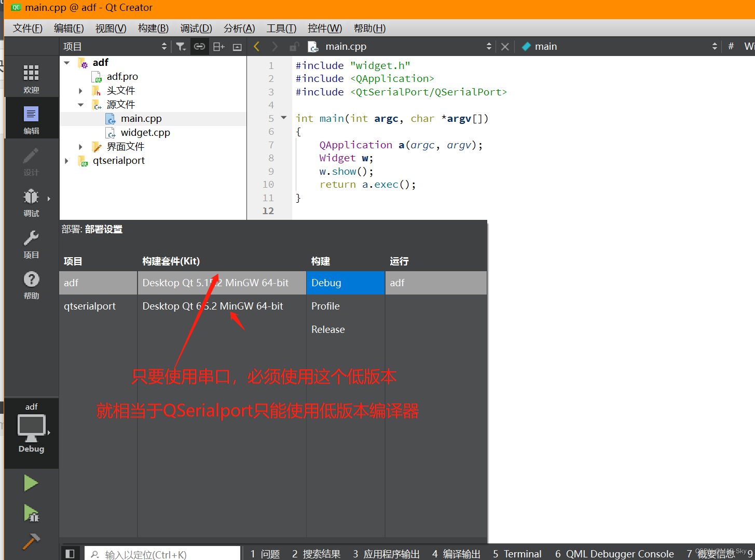Build project with hammer icon
The width and height of the screenshot is (755, 560).
point(31,541)
